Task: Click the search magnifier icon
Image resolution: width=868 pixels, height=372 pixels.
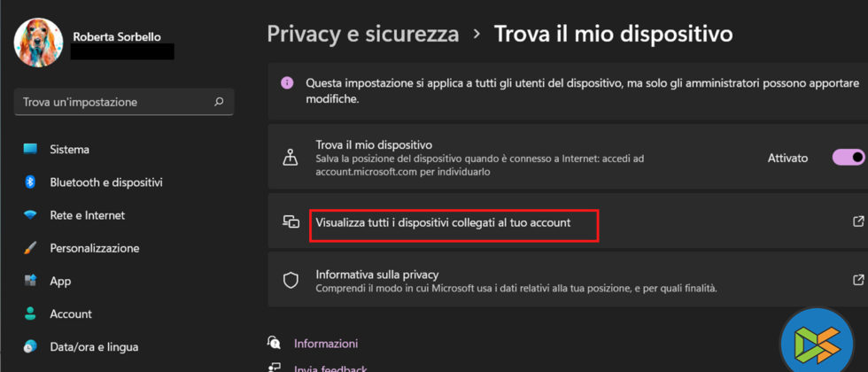Action: [x=219, y=102]
